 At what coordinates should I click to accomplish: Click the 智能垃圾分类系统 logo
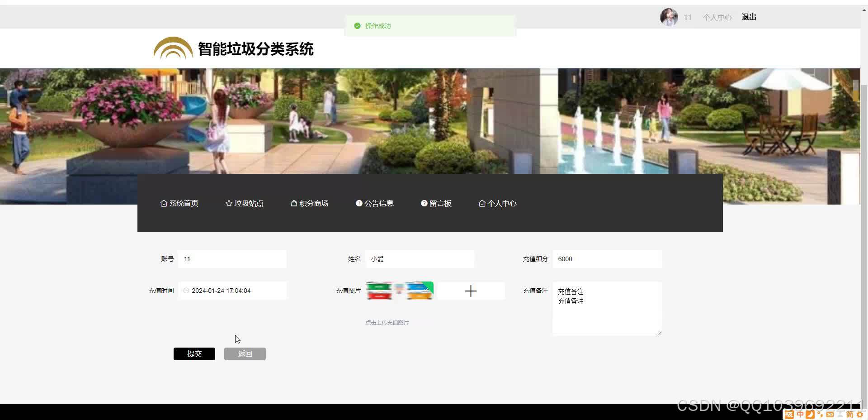(234, 48)
